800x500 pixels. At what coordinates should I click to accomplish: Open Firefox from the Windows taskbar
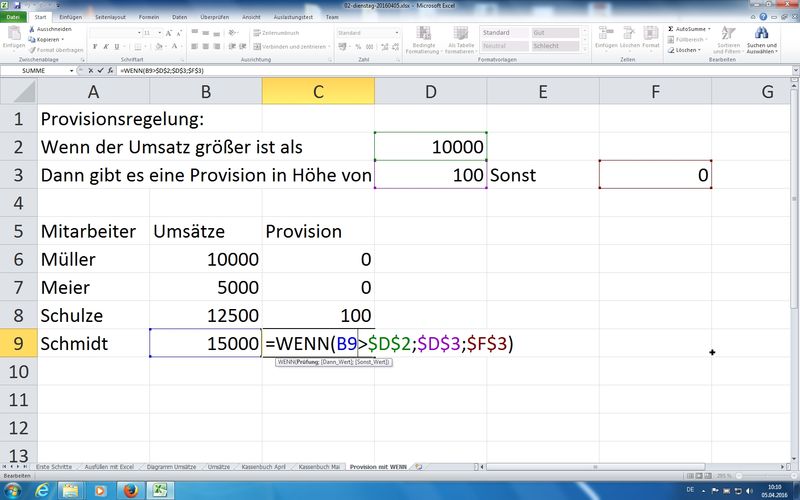click(x=130, y=490)
